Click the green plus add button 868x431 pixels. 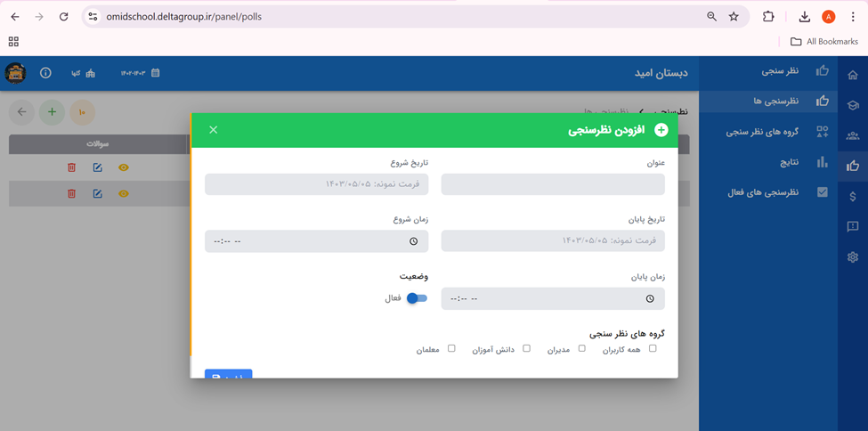(x=52, y=112)
